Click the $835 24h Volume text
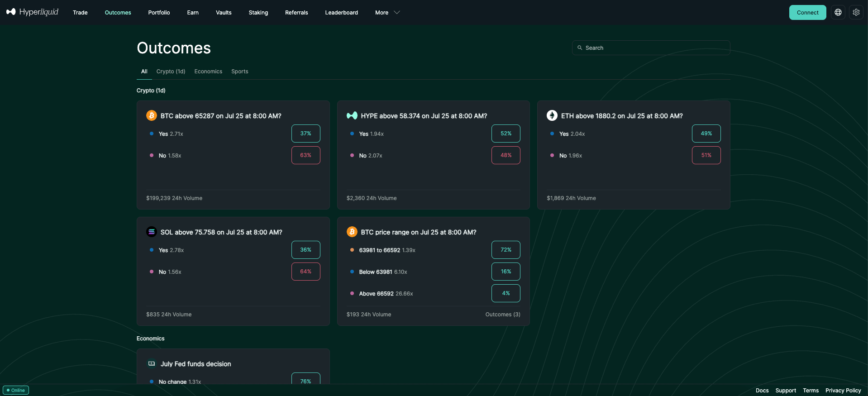Viewport: 868px width, 396px height. (169, 315)
